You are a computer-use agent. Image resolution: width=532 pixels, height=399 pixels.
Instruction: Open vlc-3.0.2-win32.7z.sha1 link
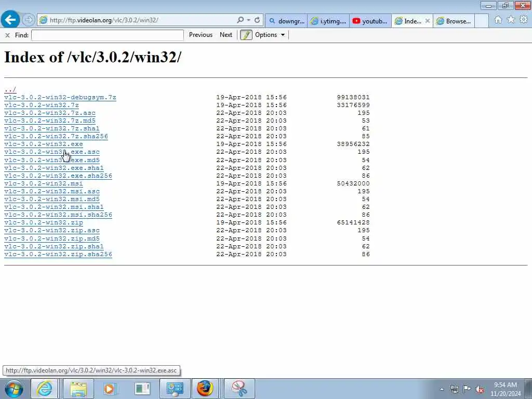52,129
